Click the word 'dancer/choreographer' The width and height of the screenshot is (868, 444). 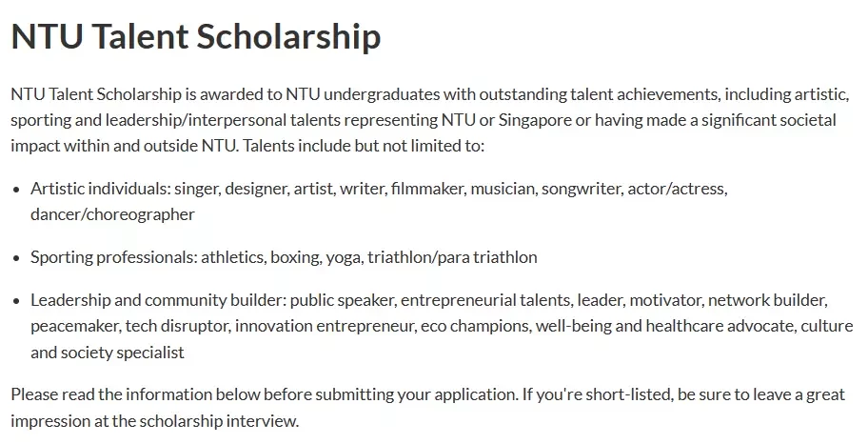(112, 214)
